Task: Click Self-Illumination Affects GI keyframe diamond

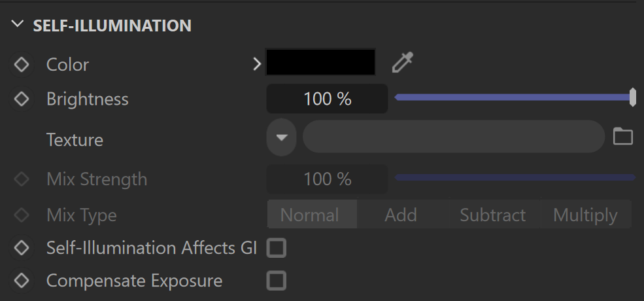Action: (x=22, y=247)
